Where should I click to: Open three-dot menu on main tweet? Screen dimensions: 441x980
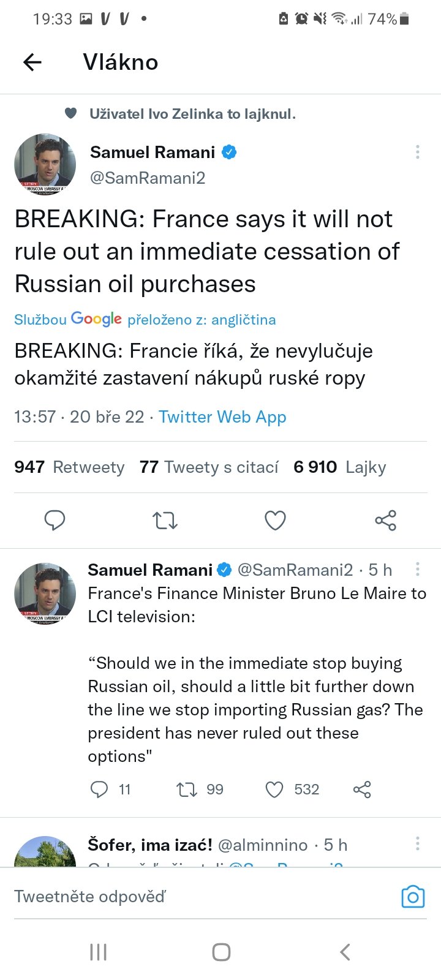coord(417,152)
